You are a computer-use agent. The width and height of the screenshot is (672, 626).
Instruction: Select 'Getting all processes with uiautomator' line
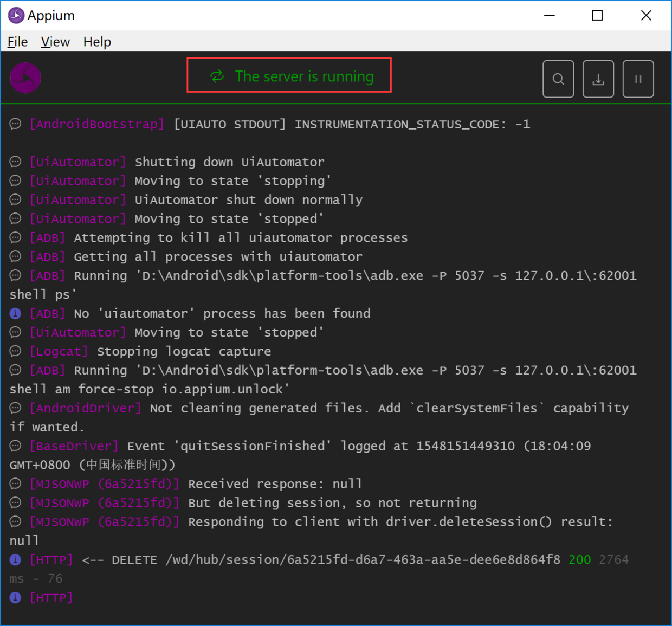[186, 257]
